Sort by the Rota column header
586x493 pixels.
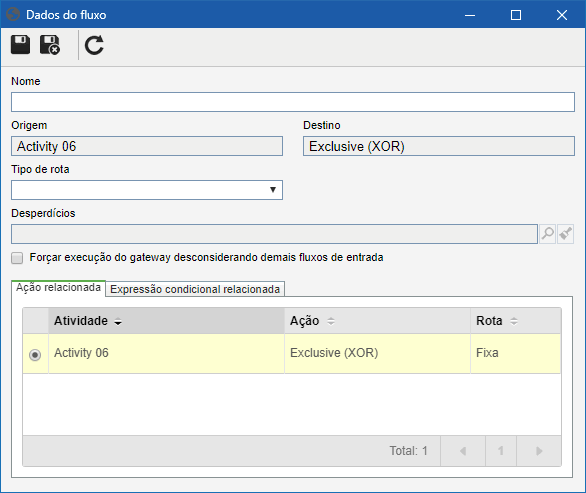coord(516,321)
